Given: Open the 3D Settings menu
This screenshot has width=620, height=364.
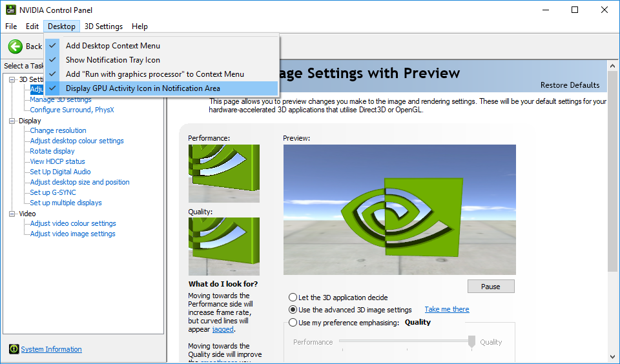Looking at the screenshot, I should (103, 26).
